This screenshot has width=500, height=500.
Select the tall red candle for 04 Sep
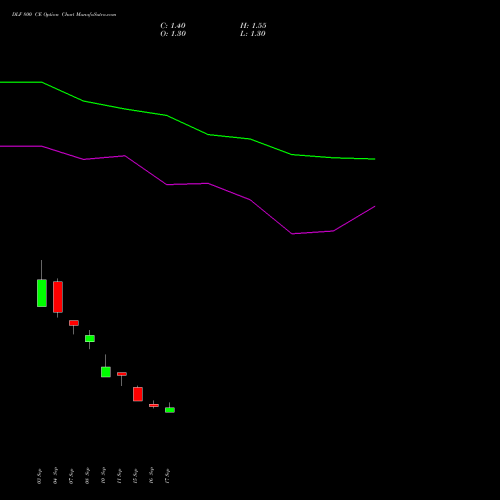pos(58,297)
